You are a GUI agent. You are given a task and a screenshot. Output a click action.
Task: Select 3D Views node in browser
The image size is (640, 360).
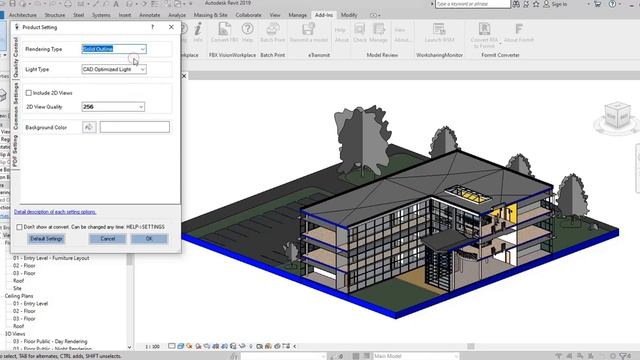15,334
